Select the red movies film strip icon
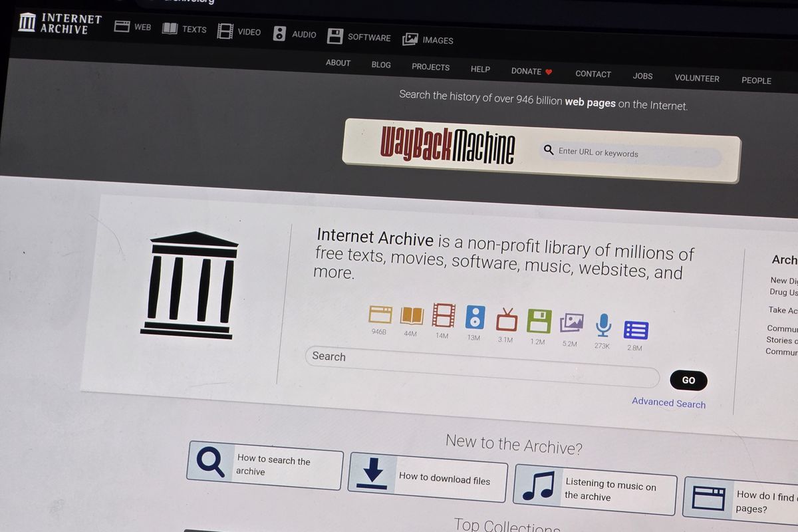Image resolution: width=798 pixels, height=532 pixels. point(444,316)
